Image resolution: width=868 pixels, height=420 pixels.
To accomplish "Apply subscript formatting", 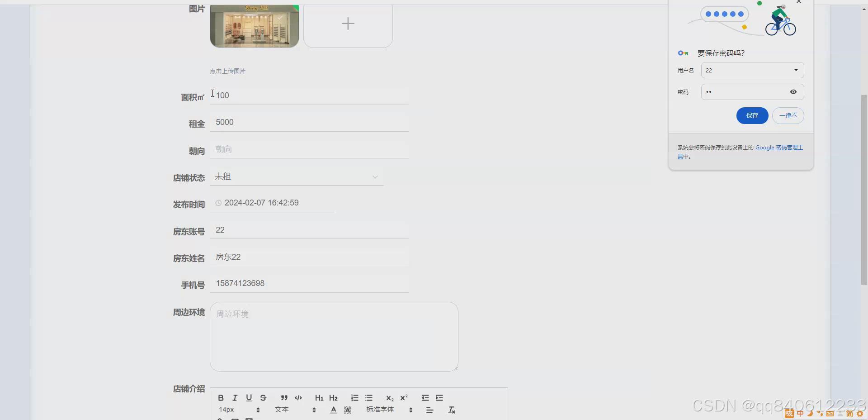I will pos(390,398).
